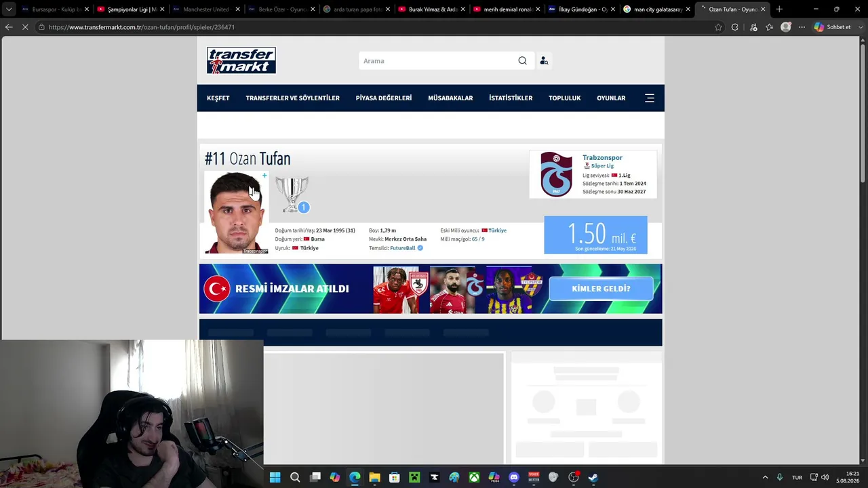
Task: Open the Trabzonspor club link
Action: (x=602, y=158)
